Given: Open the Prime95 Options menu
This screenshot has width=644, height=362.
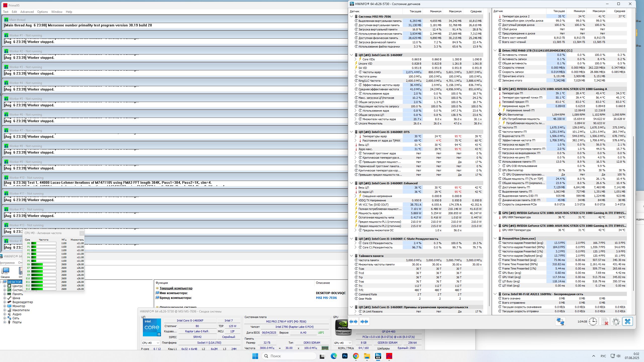Looking at the screenshot, I should pyautogui.click(x=42, y=12).
